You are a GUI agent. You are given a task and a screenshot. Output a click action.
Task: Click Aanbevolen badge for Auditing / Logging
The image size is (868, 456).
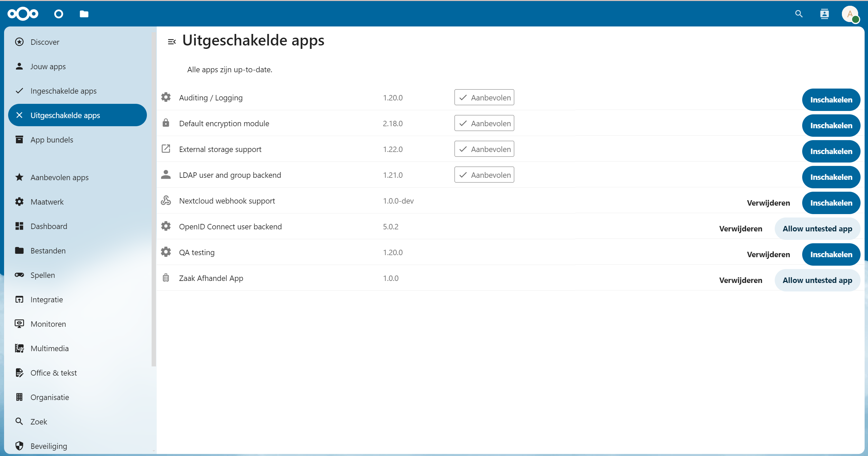[x=484, y=97]
